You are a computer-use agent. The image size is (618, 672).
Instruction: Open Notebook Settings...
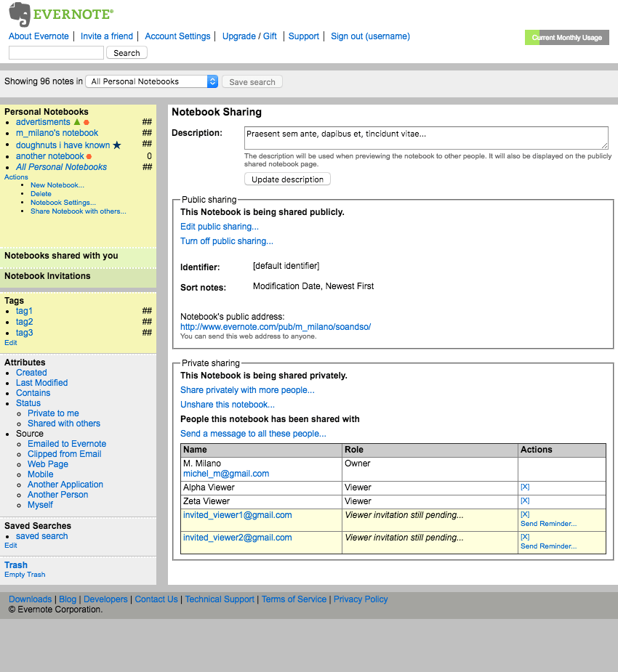coord(63,202)
